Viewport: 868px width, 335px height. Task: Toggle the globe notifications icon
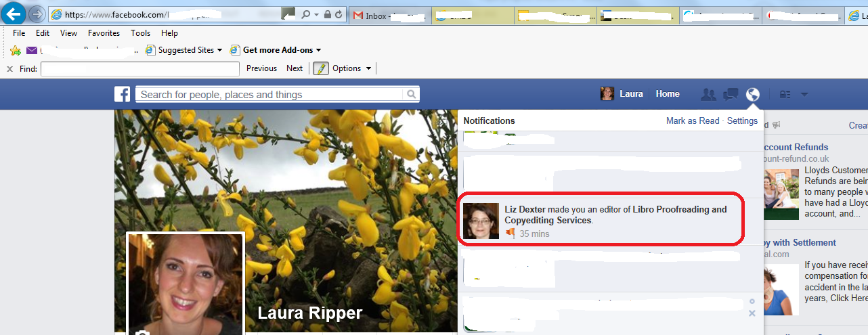pyautogui.click(x=752, y=95)
